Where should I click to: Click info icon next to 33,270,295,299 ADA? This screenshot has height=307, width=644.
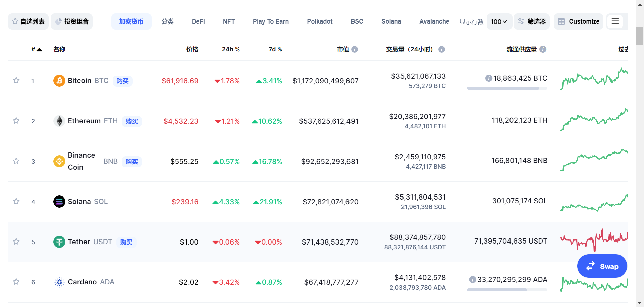(x=473, y=280)
